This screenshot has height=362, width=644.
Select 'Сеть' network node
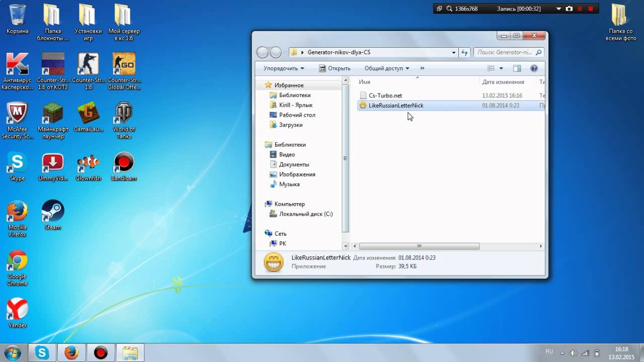point(280,234)
